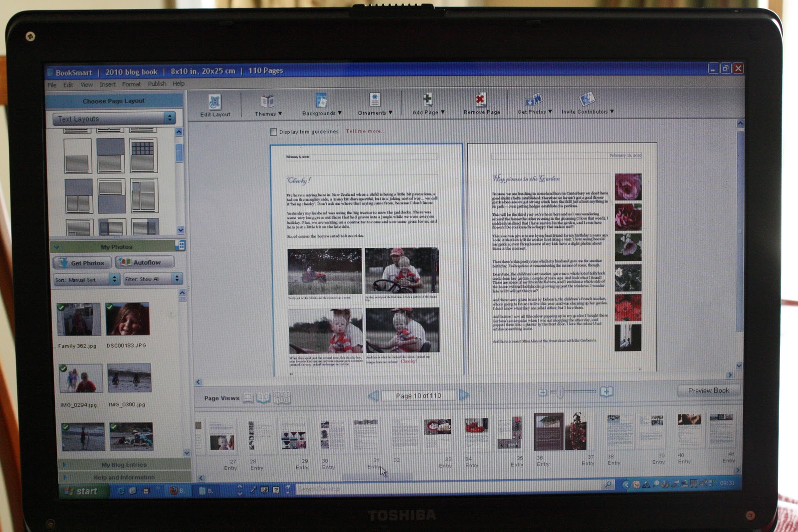Select layout with photo above two text columns
798x532 pixels.
click(x=79, y=196)
